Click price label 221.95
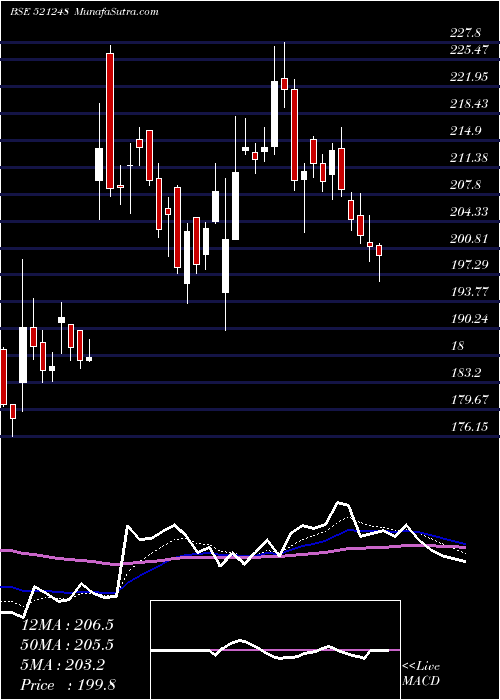The width and height of the screenshot is (500, 700). click(x=469, y=78)
